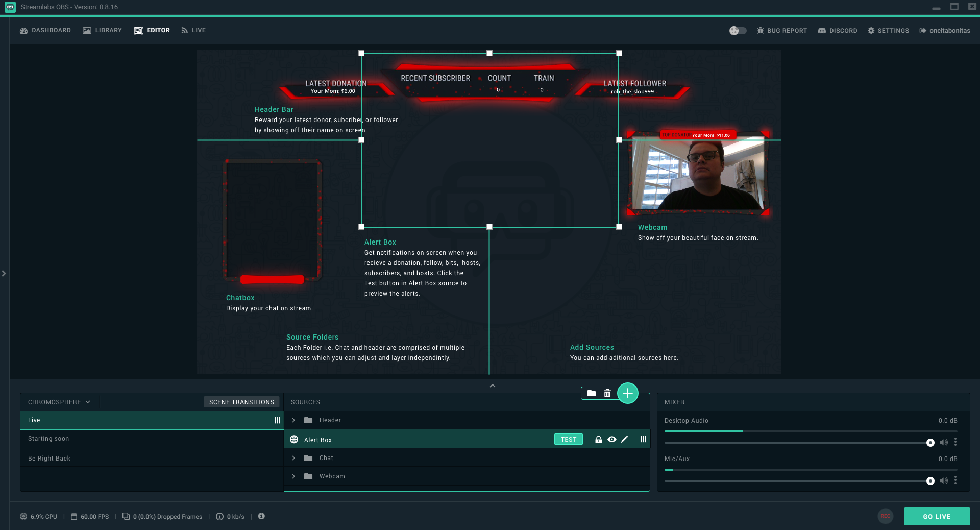Test the Alert Box widget
Screen dimensions: 980x530
pos(569,439)
